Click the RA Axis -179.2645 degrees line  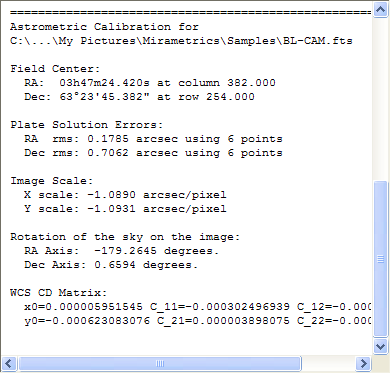click(122, 251)
